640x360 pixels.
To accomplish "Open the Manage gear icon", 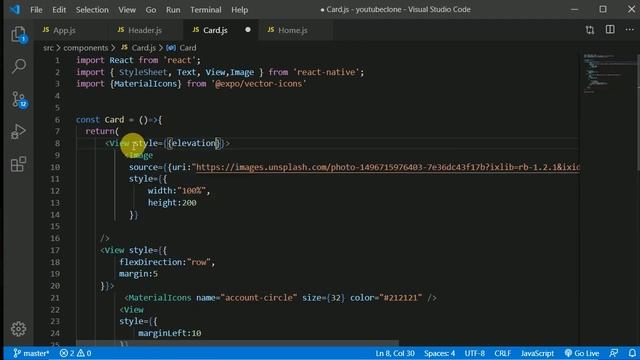I will point(18,329).
